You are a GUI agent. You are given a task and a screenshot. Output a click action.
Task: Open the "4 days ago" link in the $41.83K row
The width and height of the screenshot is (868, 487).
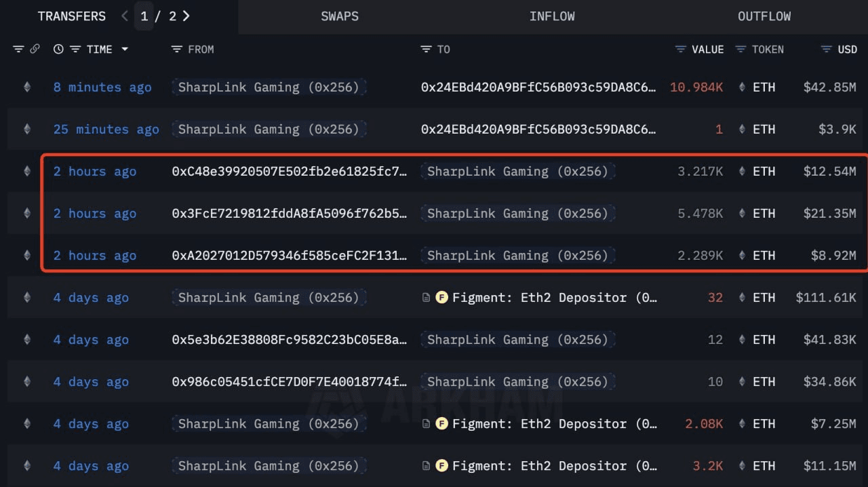91,339
